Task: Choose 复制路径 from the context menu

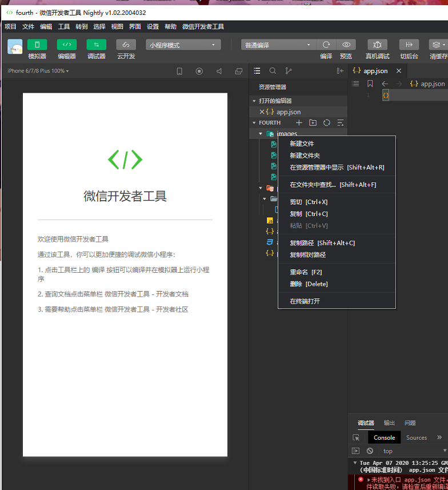Action: click(x=337, y=243)
